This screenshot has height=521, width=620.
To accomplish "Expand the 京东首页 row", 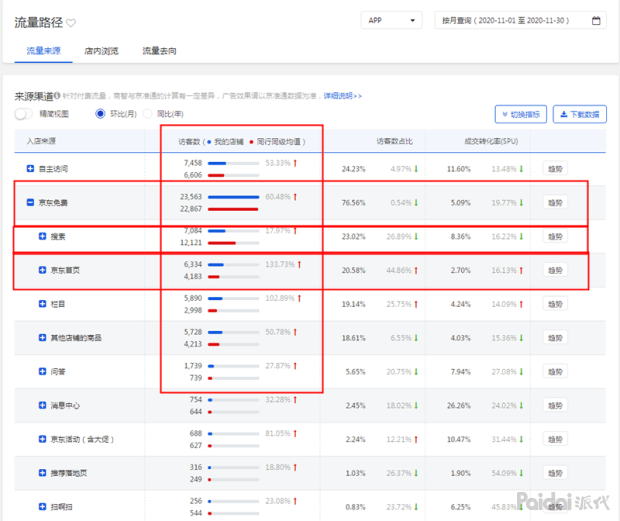I will pyautogui.click(x=42, y=270).
